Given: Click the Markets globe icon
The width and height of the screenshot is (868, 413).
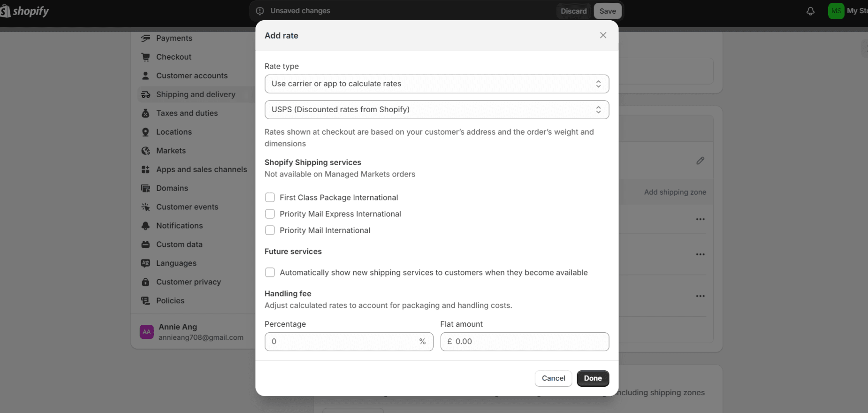Looking at the screenshot, I should tap(145, 151).
